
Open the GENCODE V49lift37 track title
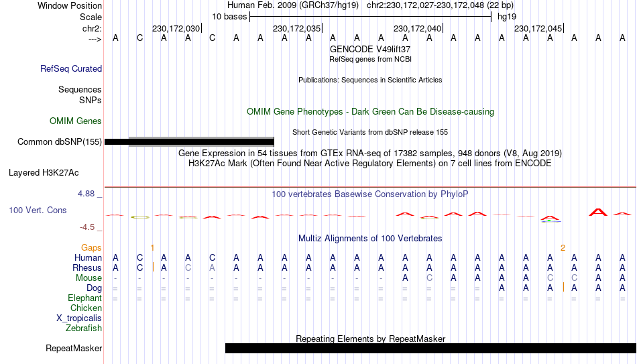[370, 49]
